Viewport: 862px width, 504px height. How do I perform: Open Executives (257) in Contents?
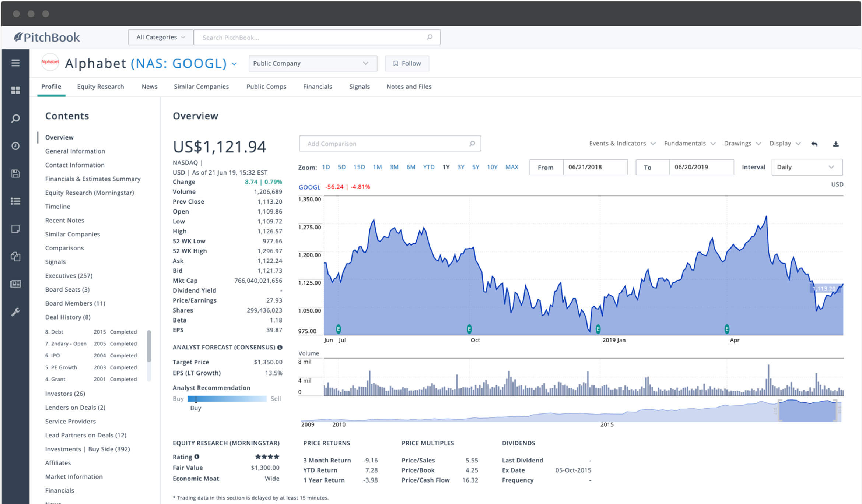69,275
